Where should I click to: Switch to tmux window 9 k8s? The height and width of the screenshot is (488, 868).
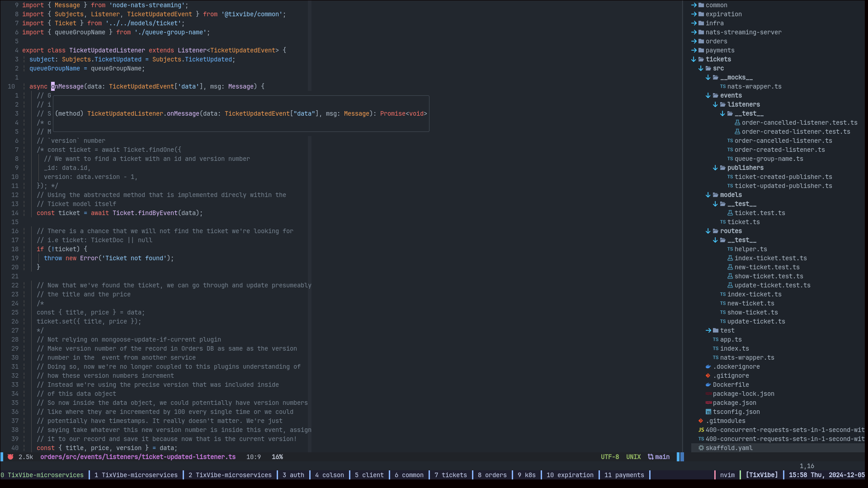[x=526, y=475]
